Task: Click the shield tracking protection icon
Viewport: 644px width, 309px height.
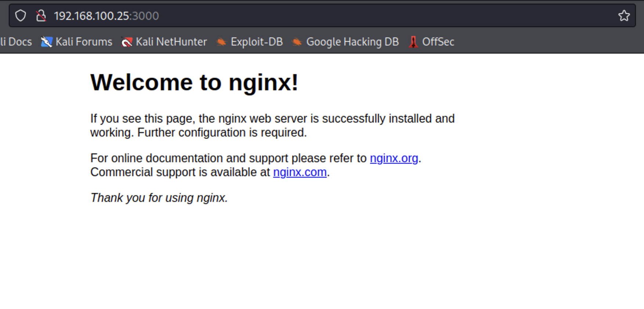Action: (21, 16)
